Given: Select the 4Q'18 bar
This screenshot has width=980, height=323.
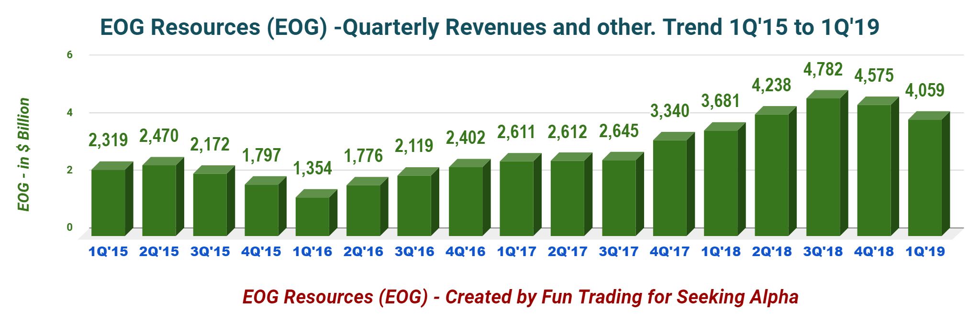Looking at the screenshot, I should click(x=878, y=166).
